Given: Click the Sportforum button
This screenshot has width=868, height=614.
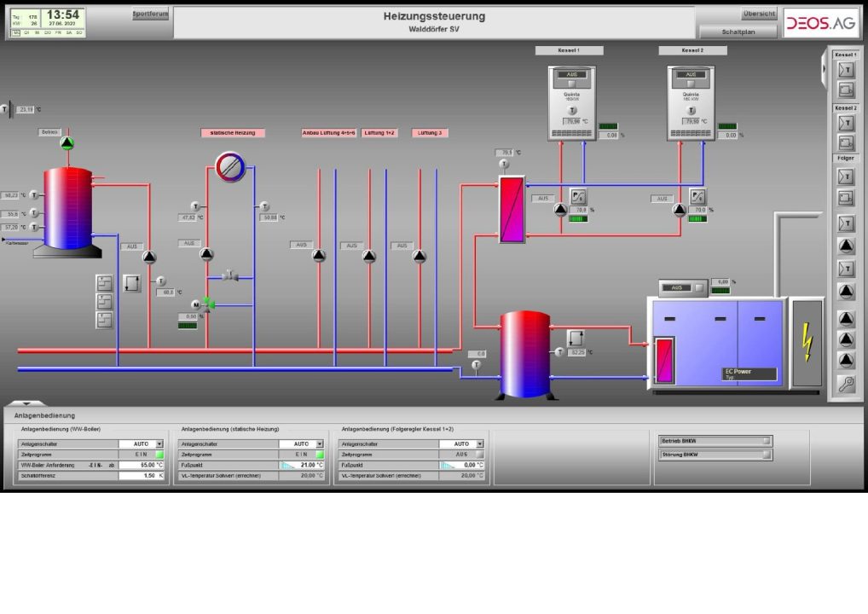Looking at the screenshot, I should [x=150, y=14].
